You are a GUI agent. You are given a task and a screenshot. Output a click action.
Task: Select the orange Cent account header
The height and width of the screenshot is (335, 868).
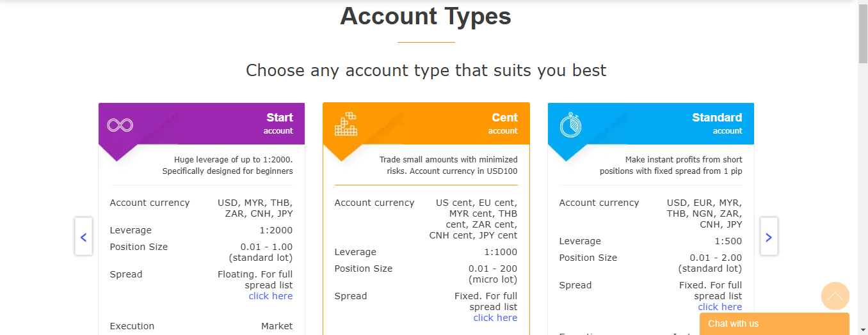point(426,123)
